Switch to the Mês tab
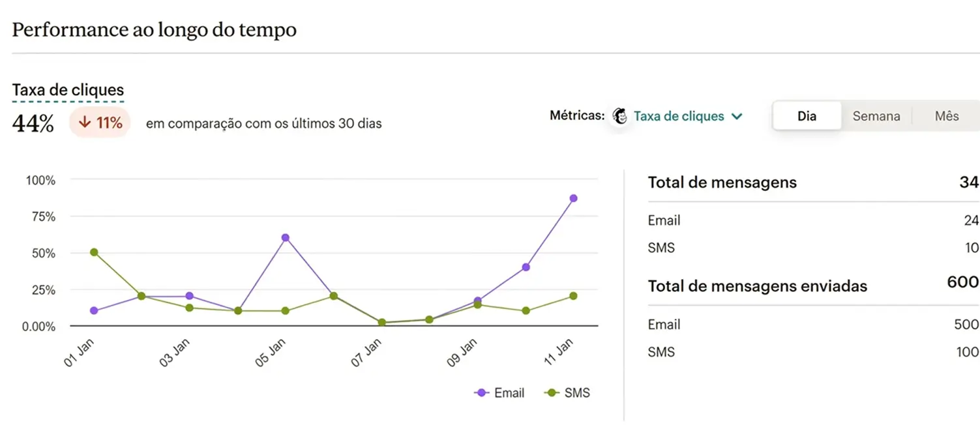 946,115
